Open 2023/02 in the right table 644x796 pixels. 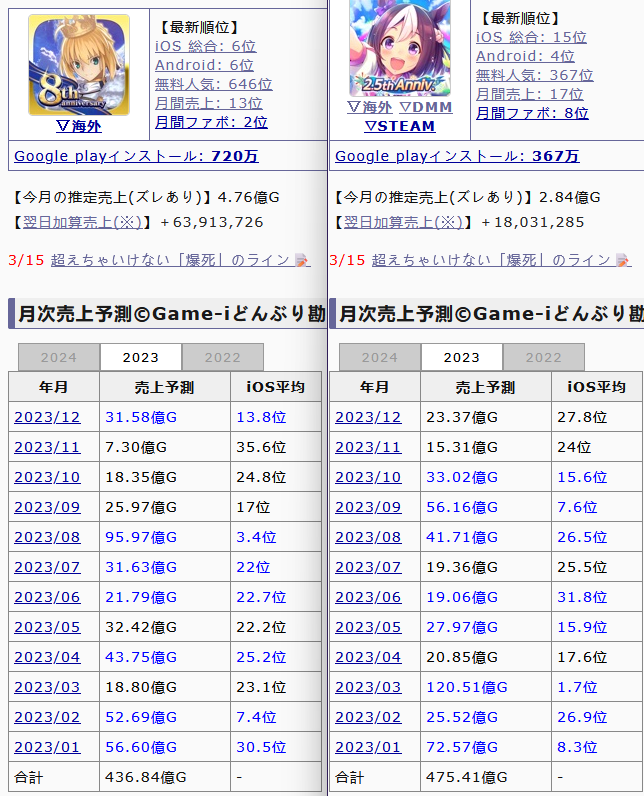click(368, 717)
